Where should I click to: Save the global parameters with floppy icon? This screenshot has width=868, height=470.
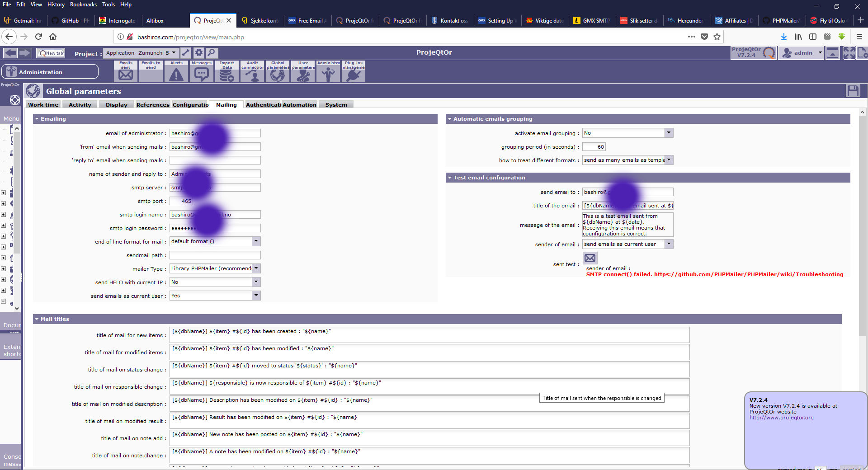click(853, 91)
